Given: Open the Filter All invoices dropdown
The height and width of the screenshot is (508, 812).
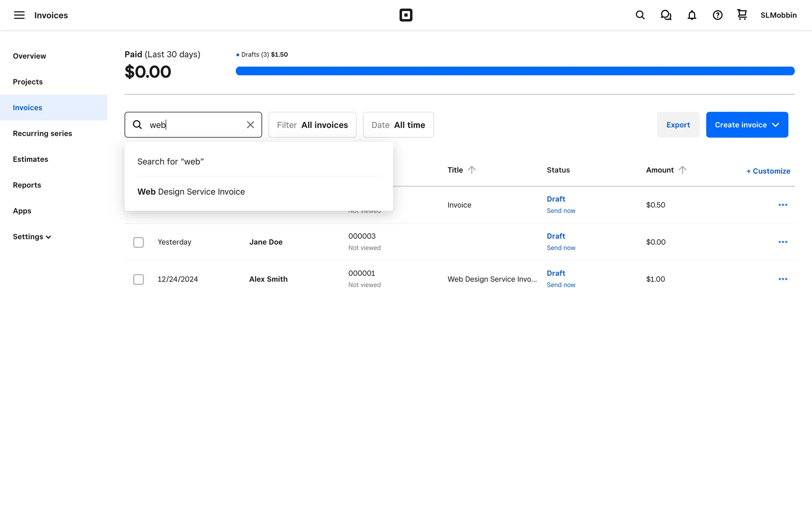Looking at the screenshot, I should pos(312,124).
